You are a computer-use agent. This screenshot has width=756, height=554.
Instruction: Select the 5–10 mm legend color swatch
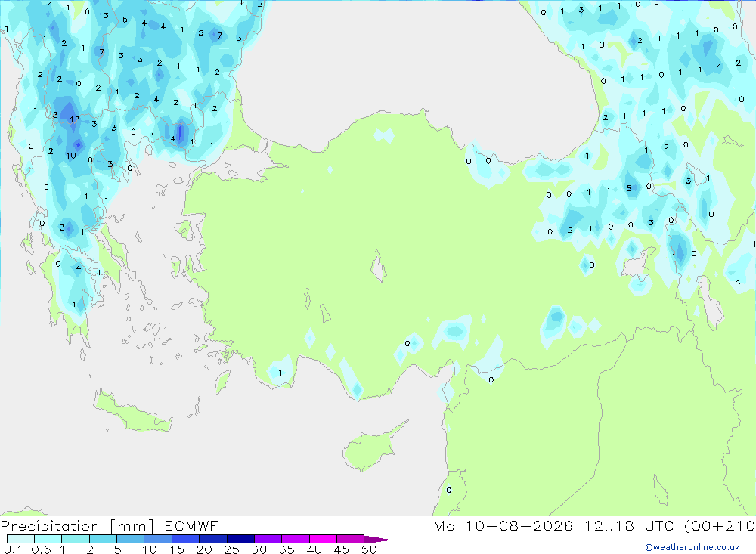point(131,539)
